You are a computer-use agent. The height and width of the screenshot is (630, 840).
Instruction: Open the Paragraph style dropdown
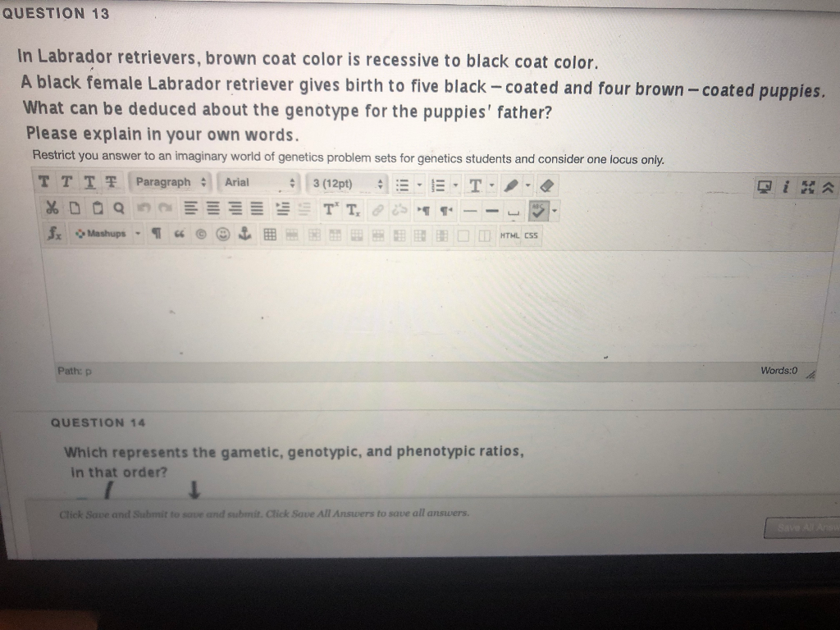[x=168, y=184]
